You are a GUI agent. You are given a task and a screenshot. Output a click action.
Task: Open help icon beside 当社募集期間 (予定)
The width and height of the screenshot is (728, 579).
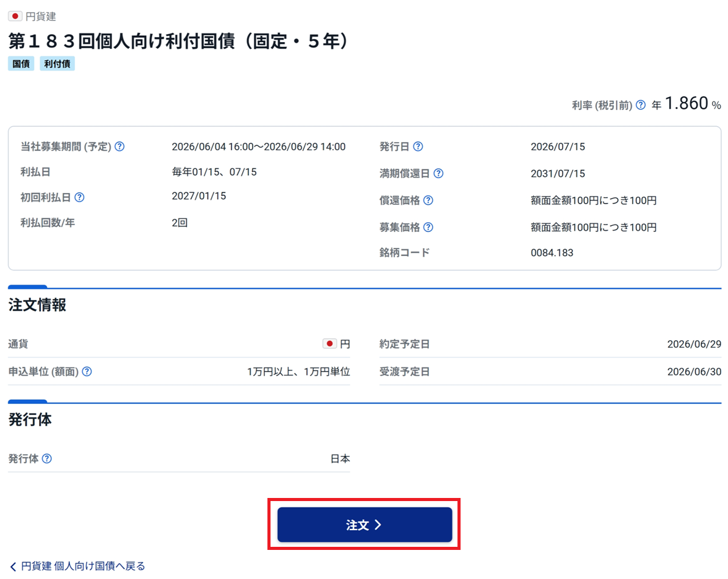click(120, 147)
